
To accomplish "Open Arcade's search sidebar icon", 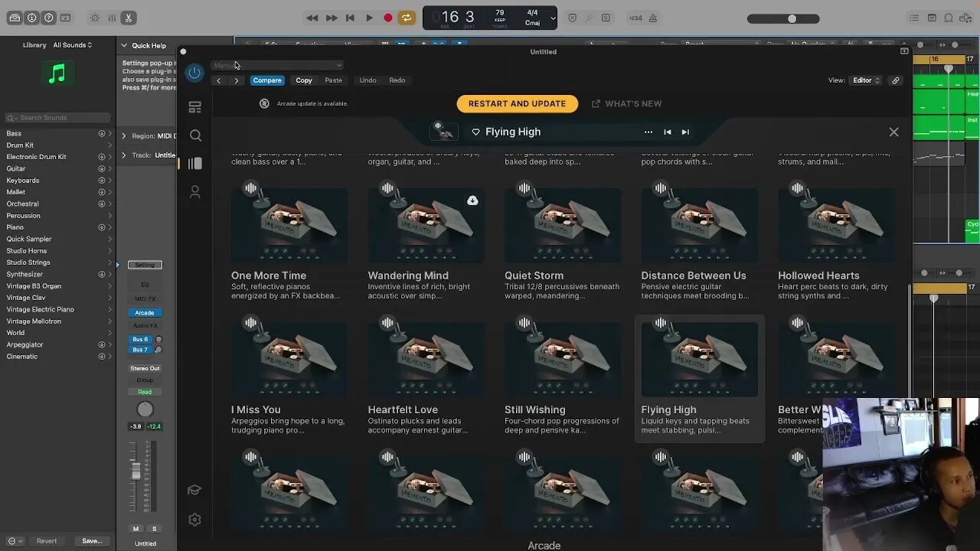I will pos(195,135).
